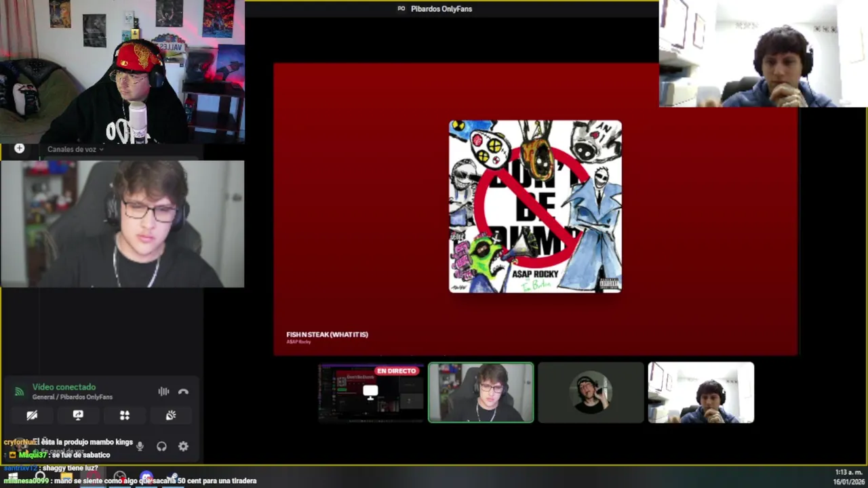Screen dimensions: 868x488
Task: Click the '1:13 a. m.' taskbar clock
Action: pos(848,472)
